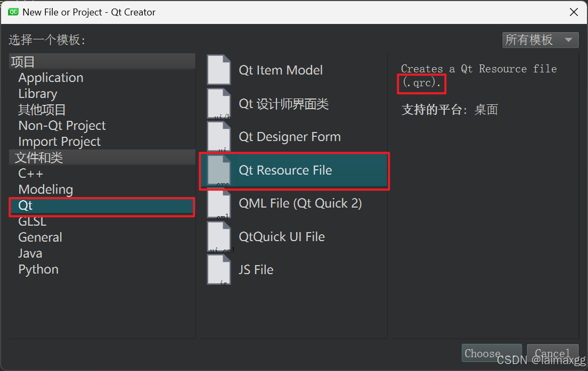Click the Qt 设计师界面类 file icon
This screenshot has height=371, width=588.
219,103
